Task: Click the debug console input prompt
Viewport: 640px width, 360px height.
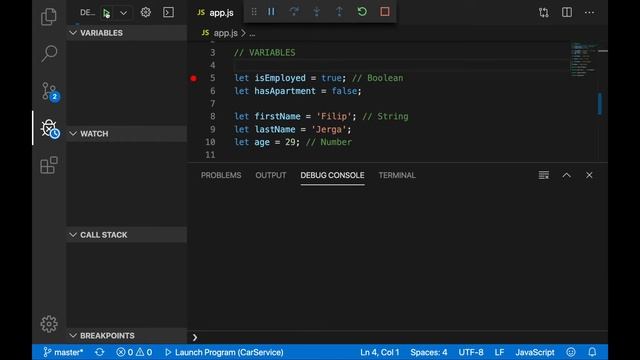Action: 398,337
